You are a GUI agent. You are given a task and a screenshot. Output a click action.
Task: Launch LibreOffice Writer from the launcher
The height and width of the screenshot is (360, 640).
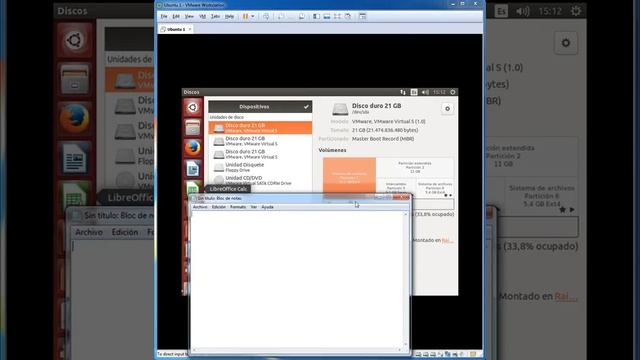click(193, 168)
